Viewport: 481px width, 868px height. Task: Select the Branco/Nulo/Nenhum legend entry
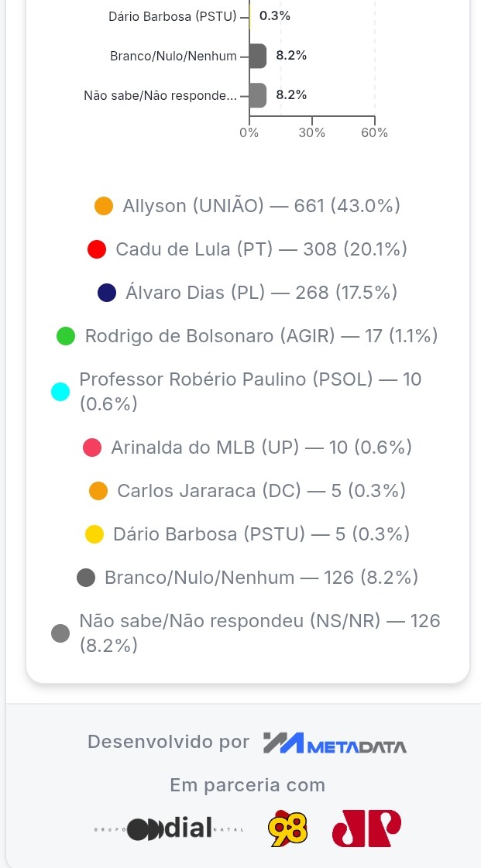click(x=247, y=578)
